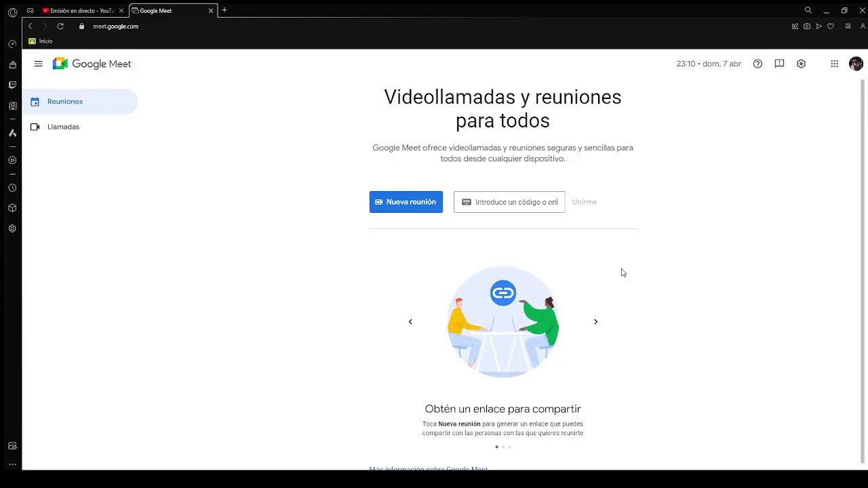The image size is (868, 488).
Task: Open History clock in browser sidebar
Action: click(x=12, y=188)
